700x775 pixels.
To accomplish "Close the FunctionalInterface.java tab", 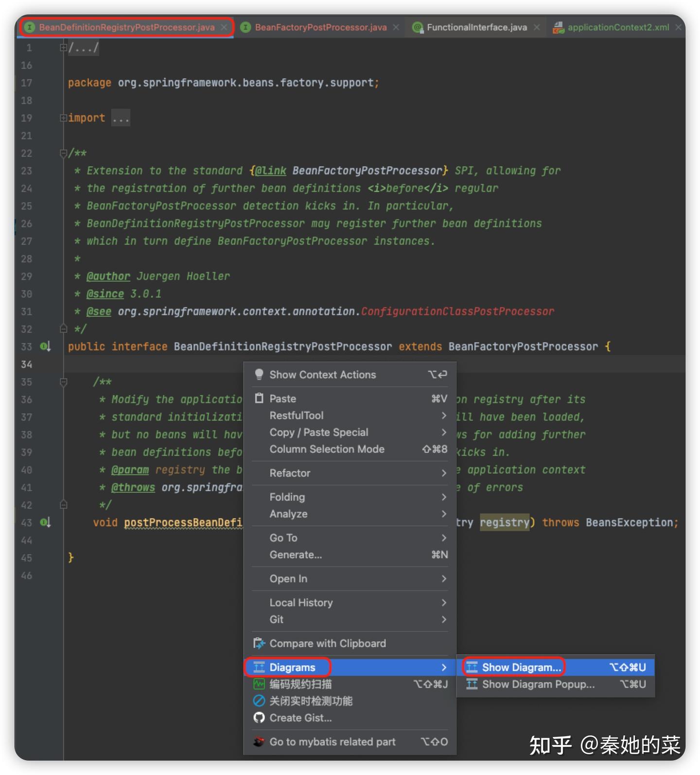I will click(537, 27).
